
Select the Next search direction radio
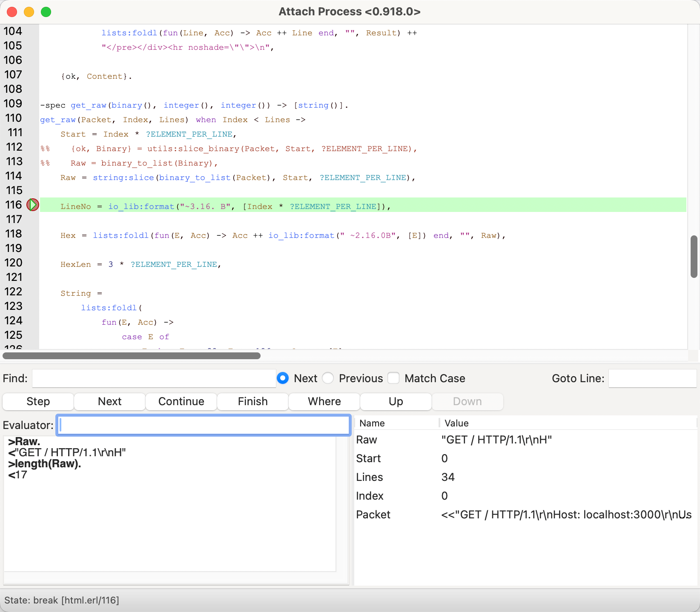pyautogui.click(x=283, y=378)
